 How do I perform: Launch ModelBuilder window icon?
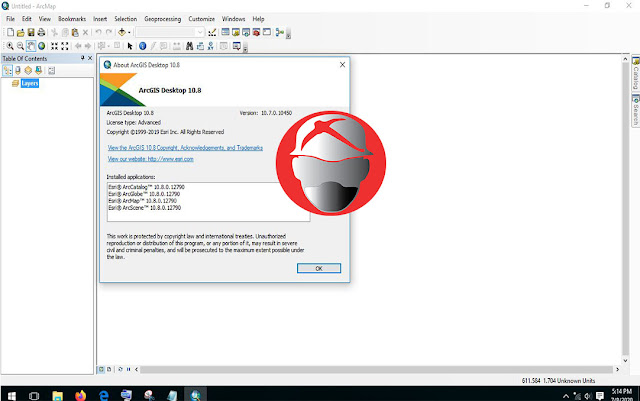pyautogui.click(x=280, y=32)
